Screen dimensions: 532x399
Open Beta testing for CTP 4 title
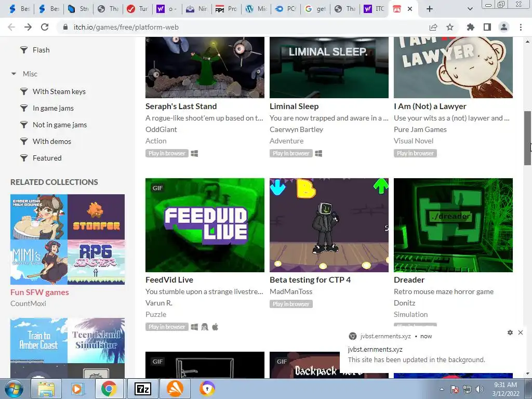[x=310, y=280]
